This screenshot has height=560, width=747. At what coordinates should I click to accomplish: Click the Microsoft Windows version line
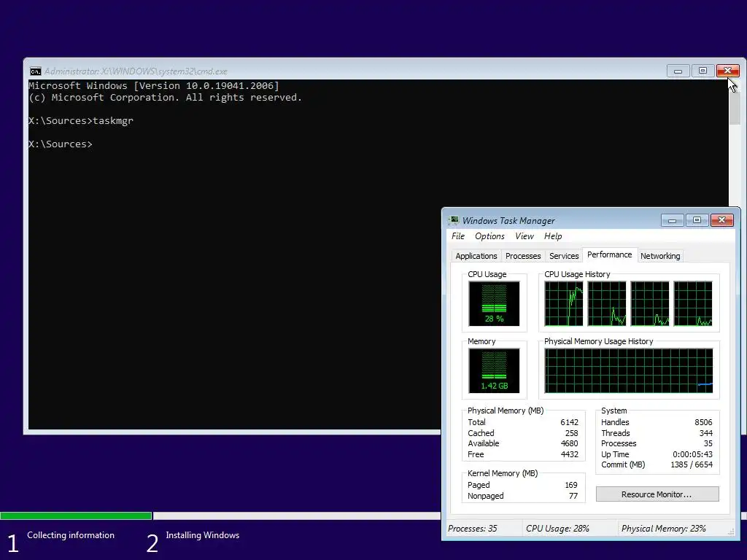tap(154, 86)
